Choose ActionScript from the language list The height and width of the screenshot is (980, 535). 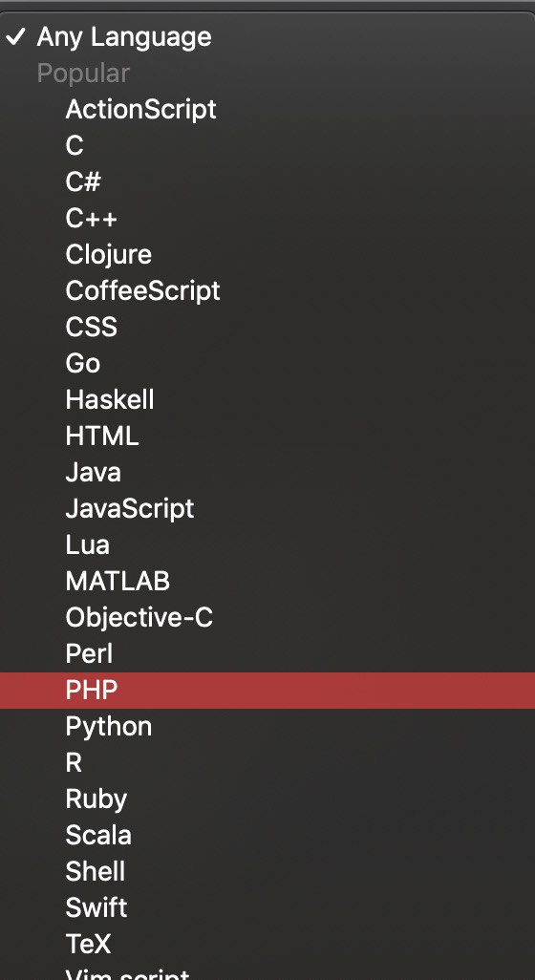[x=267, y=110]
